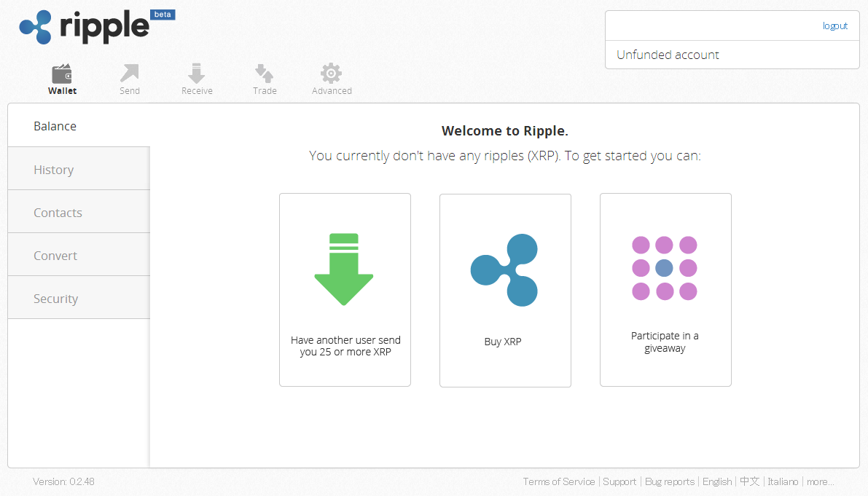This screenshot has width=868, height=496.
Task: Show more languages via 'more...'
Action: click(820, 481)
